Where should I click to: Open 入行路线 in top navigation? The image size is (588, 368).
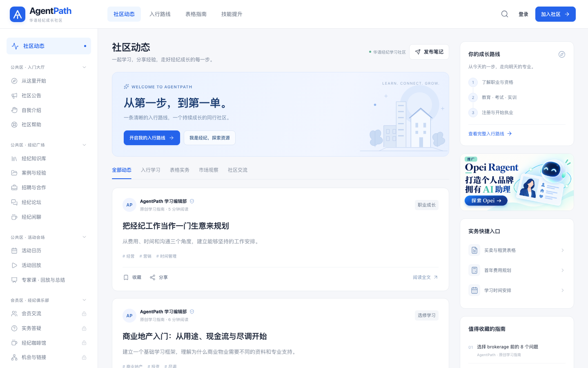coord(160,14)
